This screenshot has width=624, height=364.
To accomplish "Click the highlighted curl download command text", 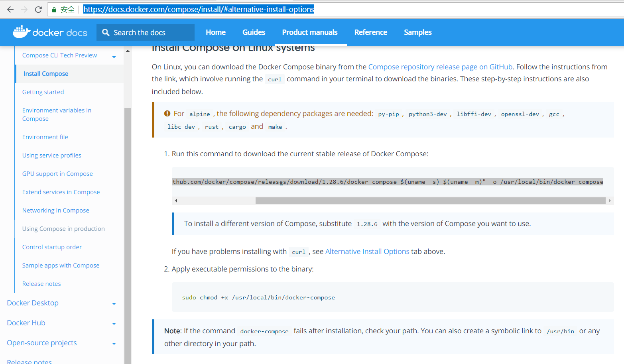I will [x=388, y=182].
